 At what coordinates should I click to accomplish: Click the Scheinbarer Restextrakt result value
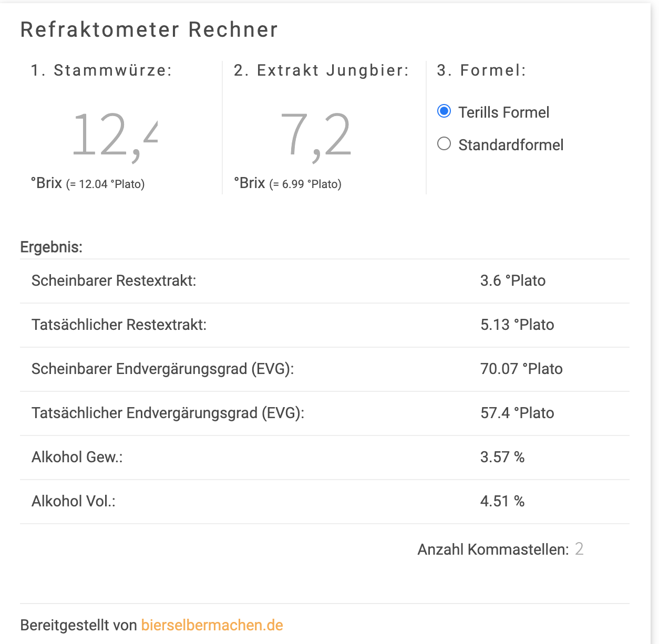coord(512,281)
